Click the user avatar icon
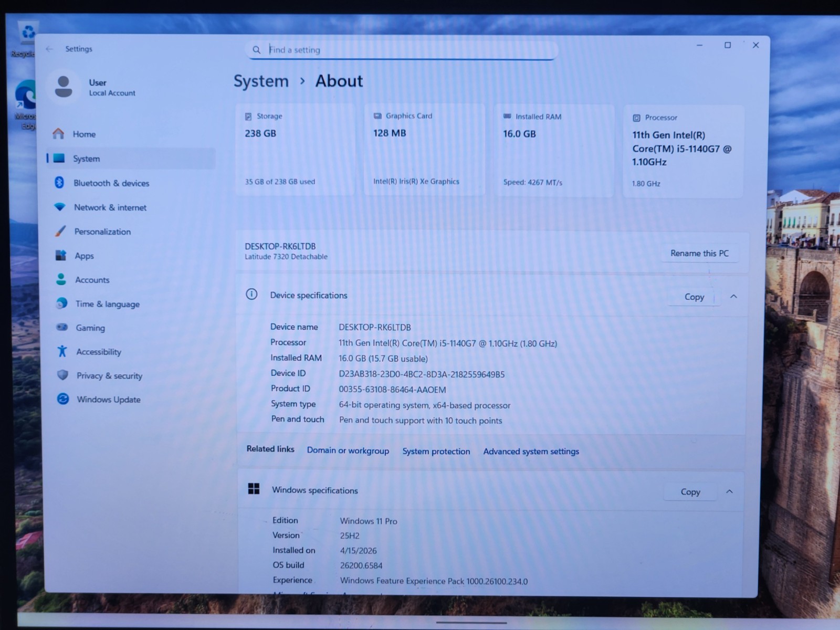 tap(64, 87)
